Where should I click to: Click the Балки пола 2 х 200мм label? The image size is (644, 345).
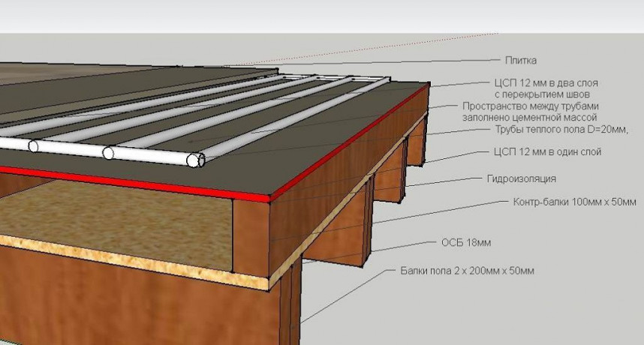[467, 271]
